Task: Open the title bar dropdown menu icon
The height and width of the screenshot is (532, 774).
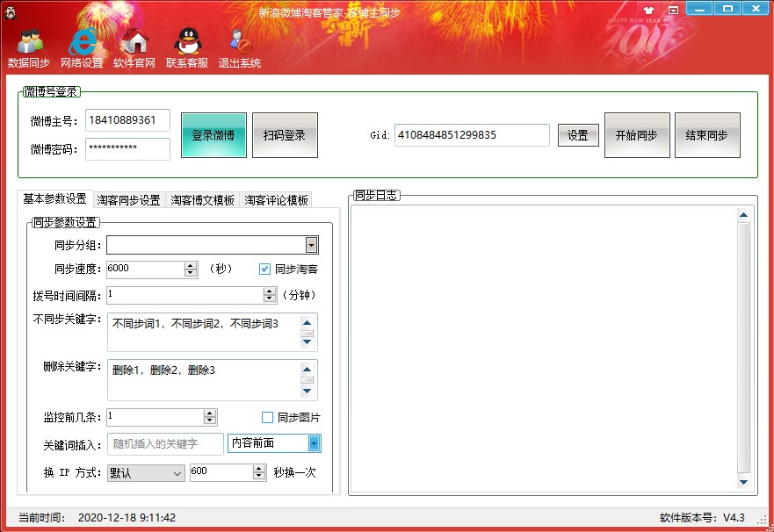Action: (673, 10)
